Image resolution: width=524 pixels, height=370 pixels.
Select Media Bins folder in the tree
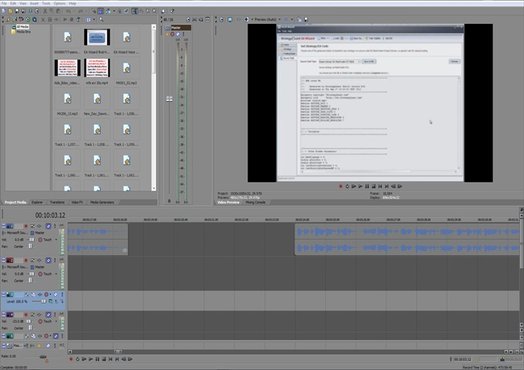pyautogui.click(x=23, y=32)
